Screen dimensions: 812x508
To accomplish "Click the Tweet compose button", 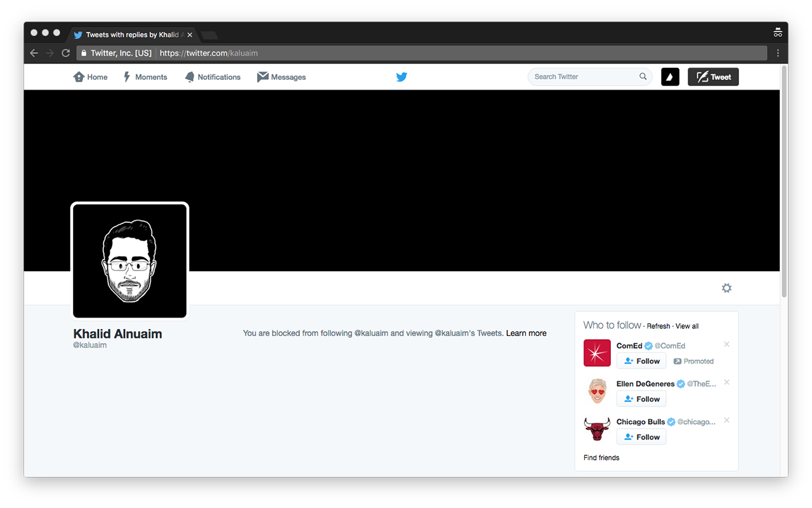I will pyautogui.click(x=713, y=77).
